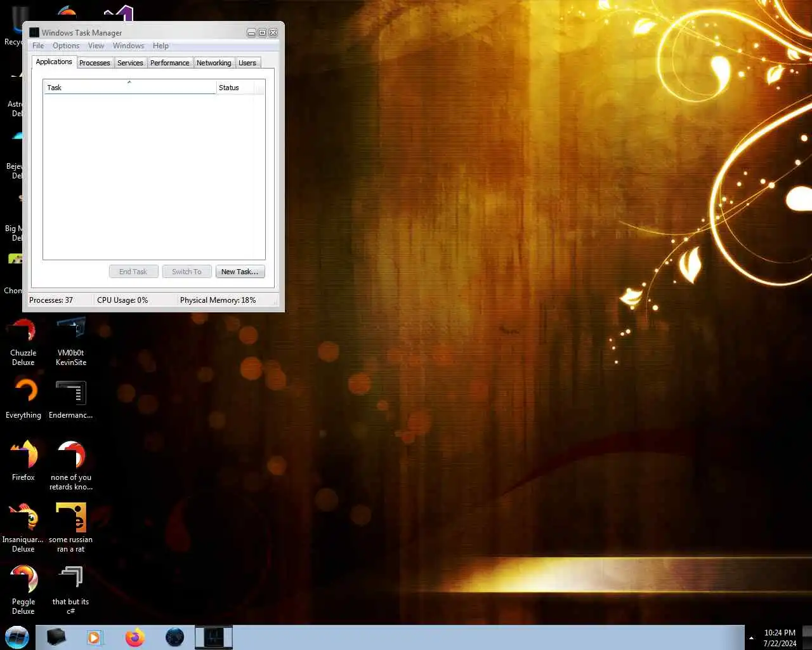812x650 pixels.
Task: Select the 'some russian ran a rat' icon
Action: click(x=71, y=527)
